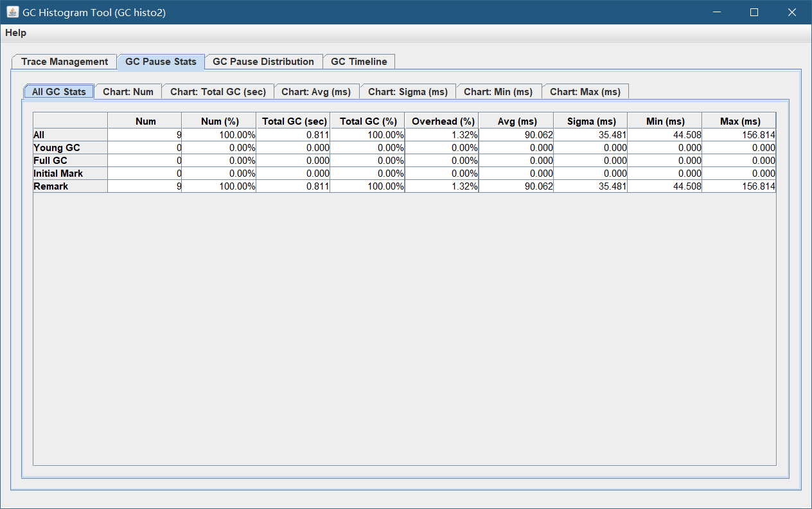Click the Min (ms) column header
Image resolution: width=812 pixels, height=509 pixels.
click(x=665, y=121)
